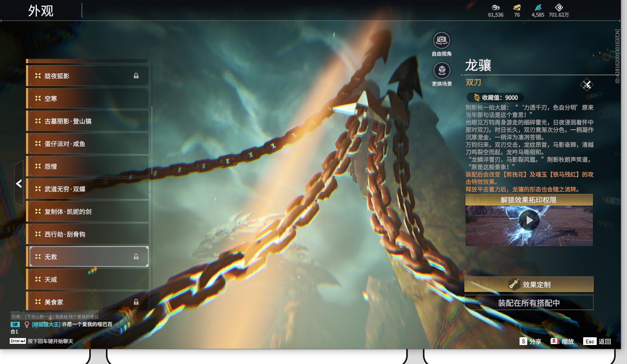Click the 效果定制 effect customization button
This screenshot has height=364, width=627.
(x=529, y=285)
